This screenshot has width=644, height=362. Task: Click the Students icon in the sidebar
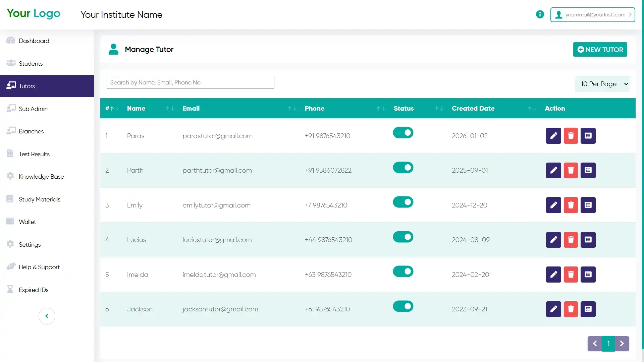pyautogui.click(x=11, y=63)
